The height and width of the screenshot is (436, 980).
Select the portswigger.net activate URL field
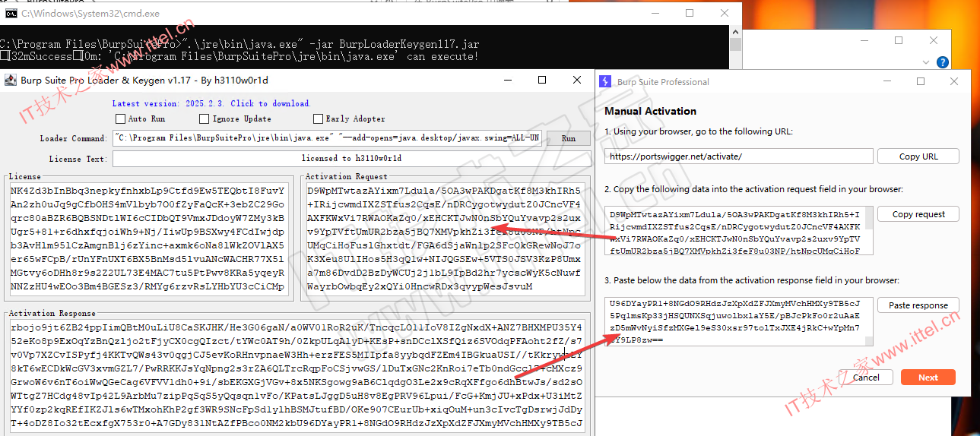(x=739, y=156)
